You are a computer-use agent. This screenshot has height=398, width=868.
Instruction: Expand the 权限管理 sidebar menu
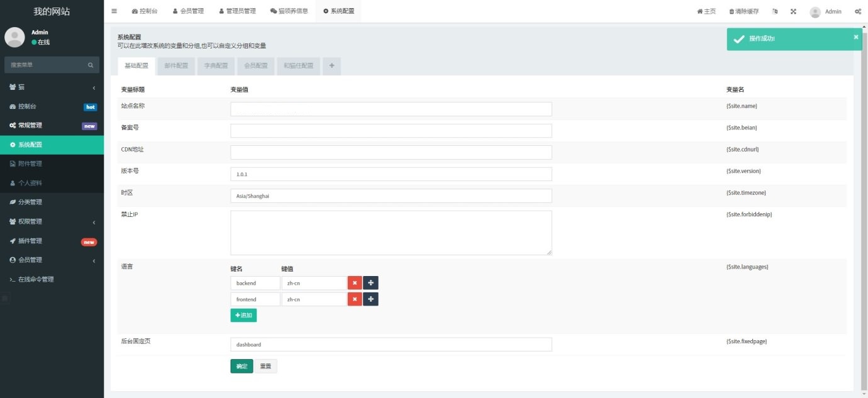point(52,221)
